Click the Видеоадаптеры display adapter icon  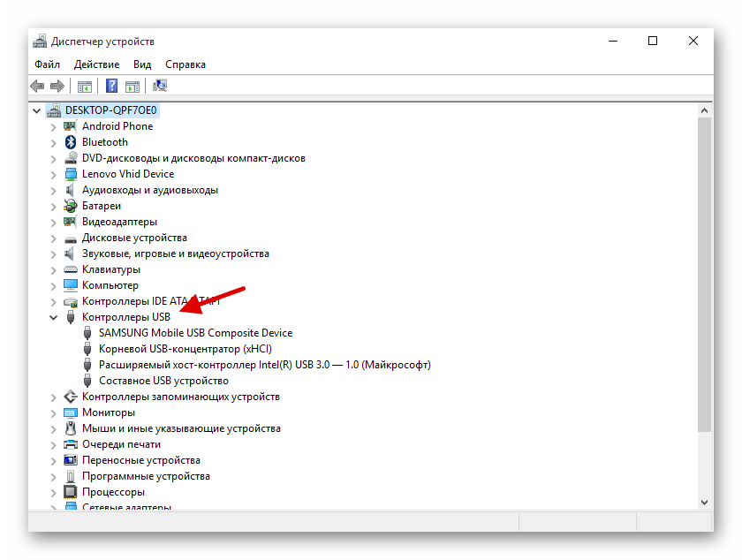pyautogui.click(x=70, y=222)
